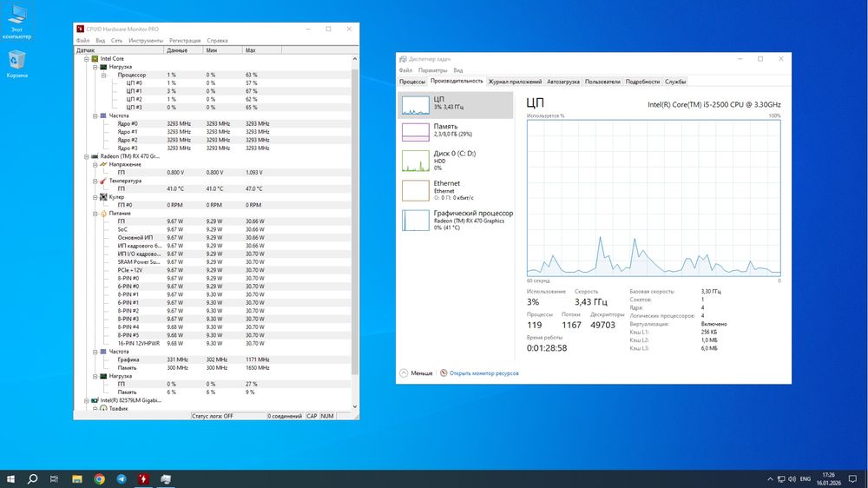Click Статус лога: OFF status bar entry
This screenshot has width=868, height=488.
[x=228, y=416]
